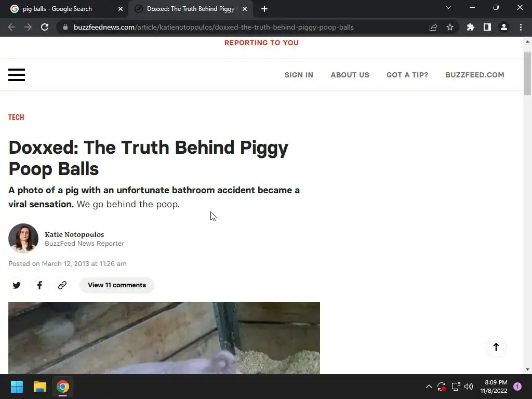Open the taskbar clock and date
Image resolution: width=532 pixels, height=399 pixels.
(x=494, y=387)
